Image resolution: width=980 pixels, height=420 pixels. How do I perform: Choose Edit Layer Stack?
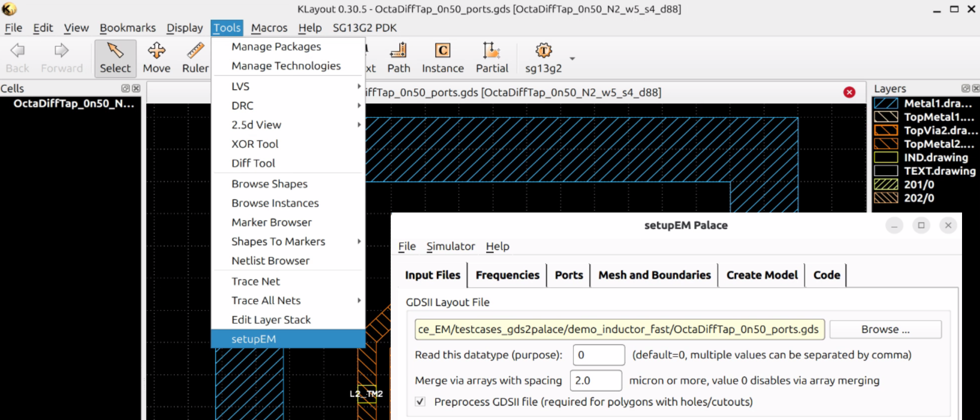288,320
